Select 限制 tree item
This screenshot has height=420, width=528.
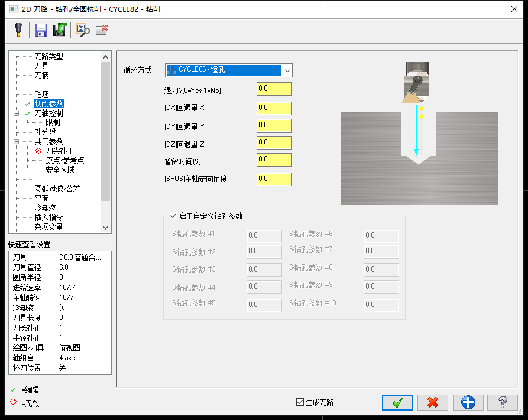tap(53, 122)
